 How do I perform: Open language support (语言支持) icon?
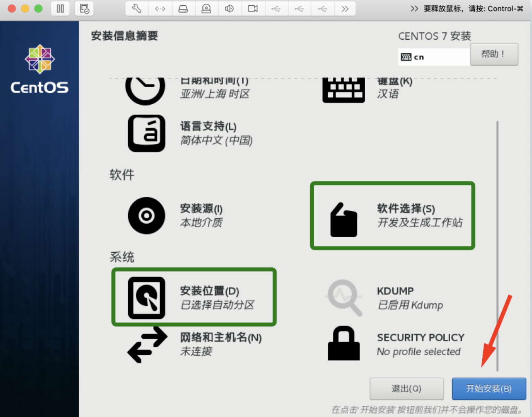(x=147, y=133)
